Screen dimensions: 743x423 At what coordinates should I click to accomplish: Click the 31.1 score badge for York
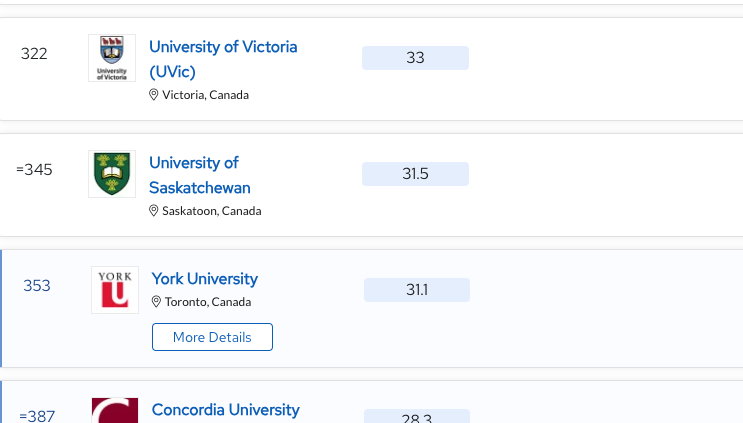click(417, 290)
